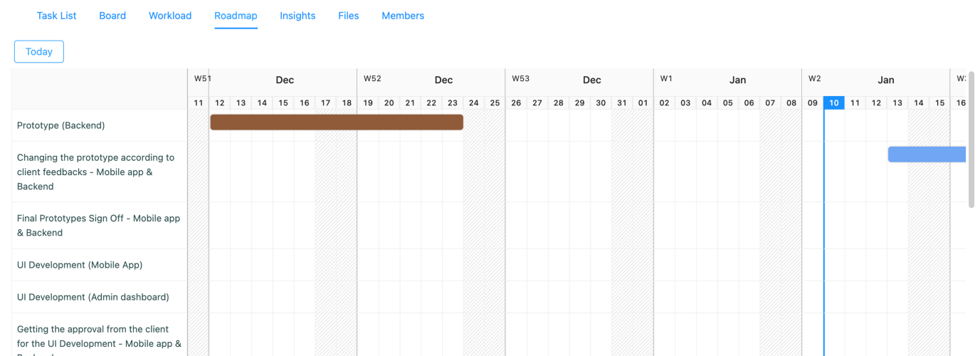Switch to the Board tab

112,16
